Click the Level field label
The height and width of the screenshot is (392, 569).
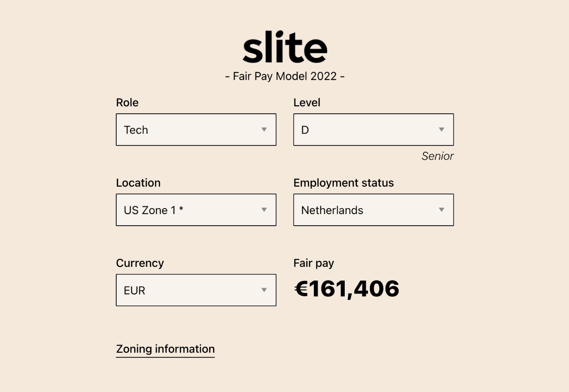pyautogui.click(x=307, y=103)
